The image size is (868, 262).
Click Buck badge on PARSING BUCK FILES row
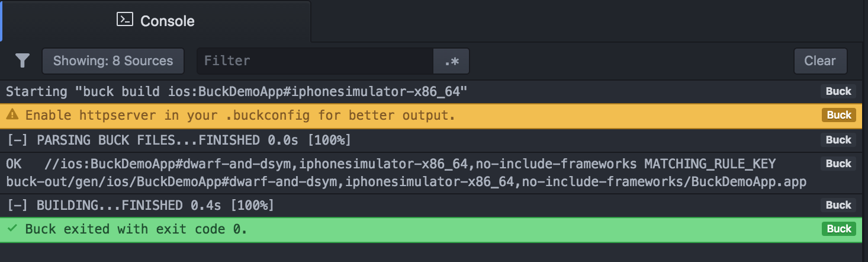838,140
